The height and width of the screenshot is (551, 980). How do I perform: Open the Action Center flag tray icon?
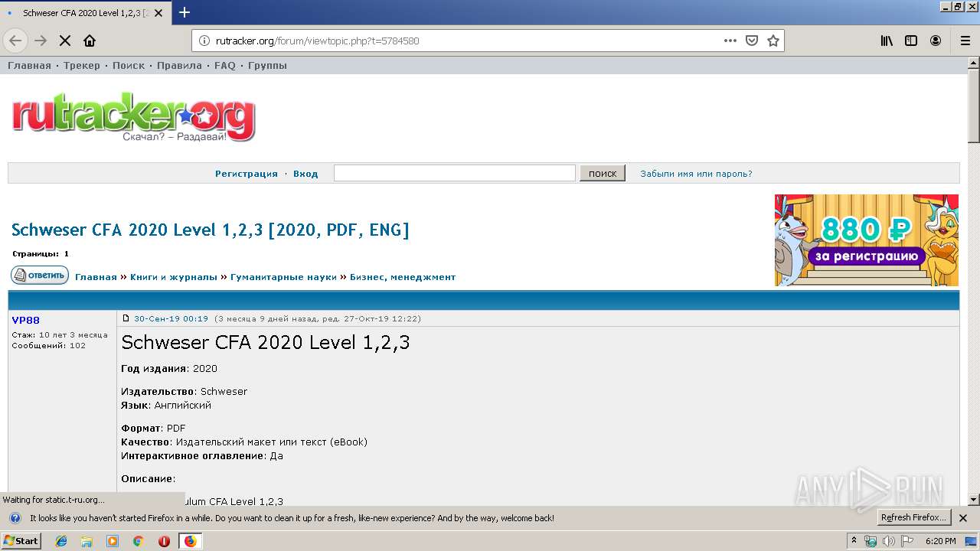click(x=906, y=541)
